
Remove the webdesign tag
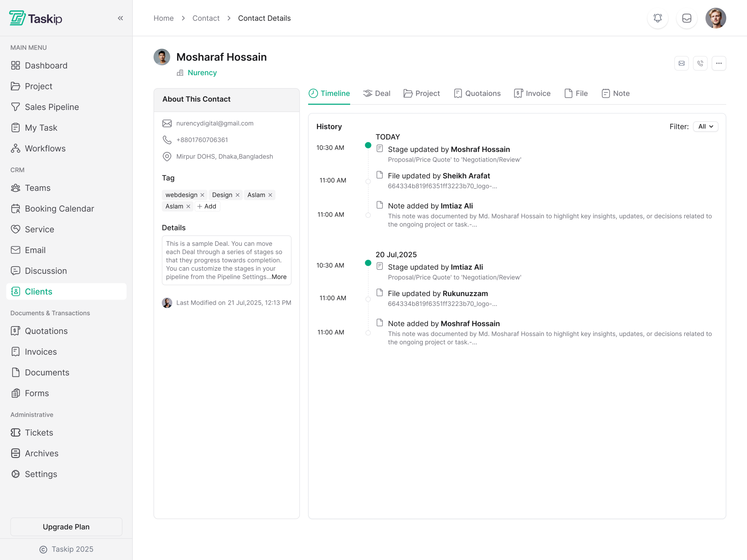pos(202,195)
